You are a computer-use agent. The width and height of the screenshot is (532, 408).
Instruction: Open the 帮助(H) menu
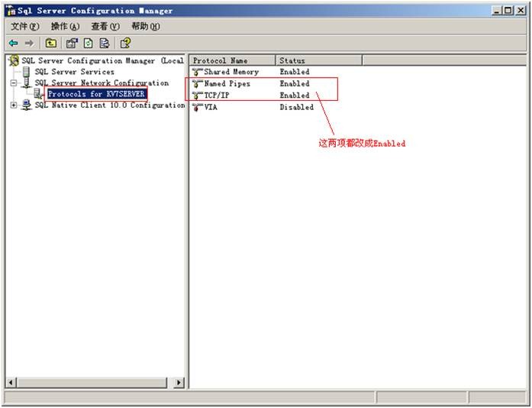coord(146,26)
